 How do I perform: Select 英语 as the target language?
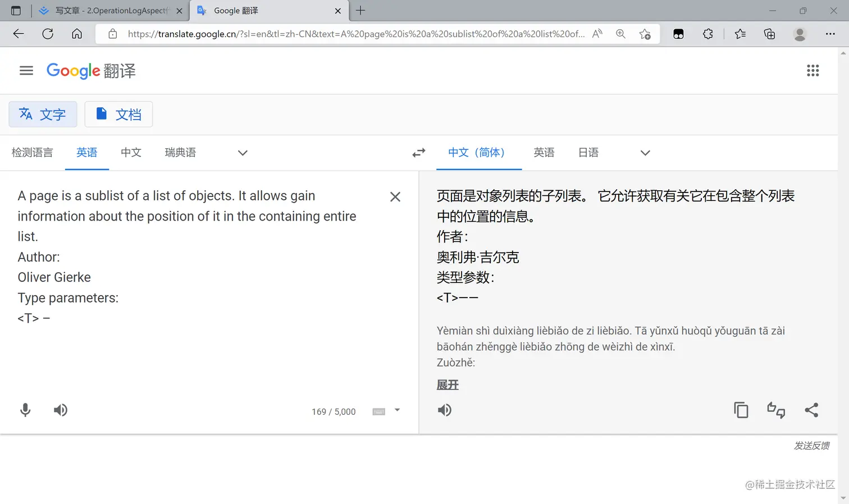coord(544,153)
